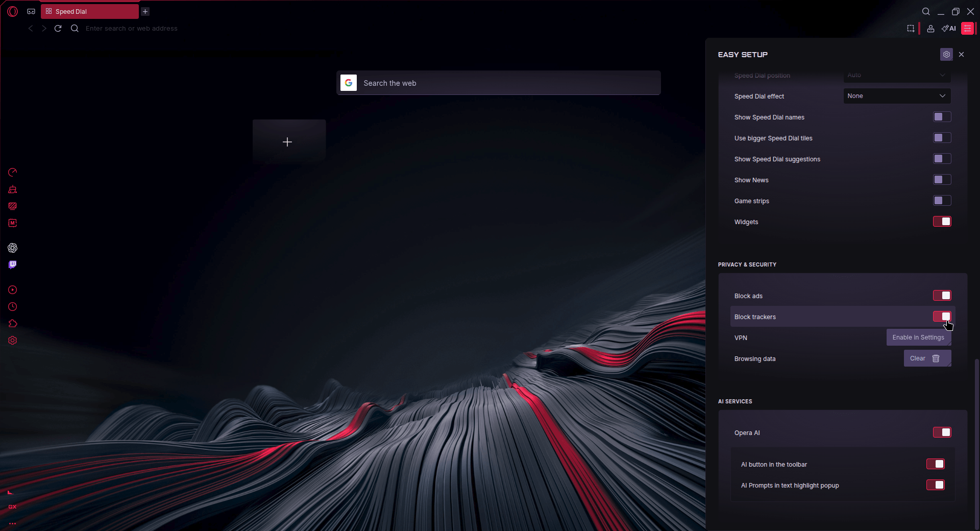Open Settings gear icon in sidebar
980x531 pixels.
coord(13,341)
